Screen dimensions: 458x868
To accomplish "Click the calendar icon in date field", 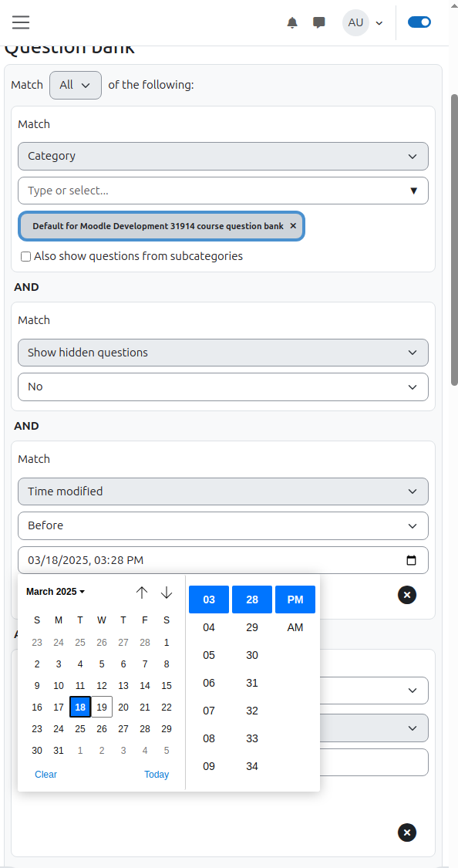I will click(x=411, y=560).
